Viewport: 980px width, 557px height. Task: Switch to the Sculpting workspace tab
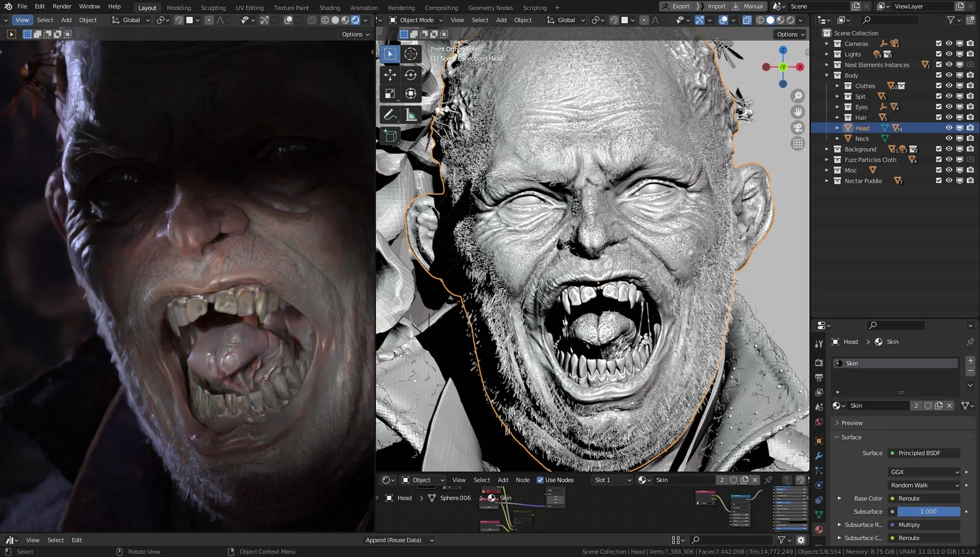coord(213,8)
